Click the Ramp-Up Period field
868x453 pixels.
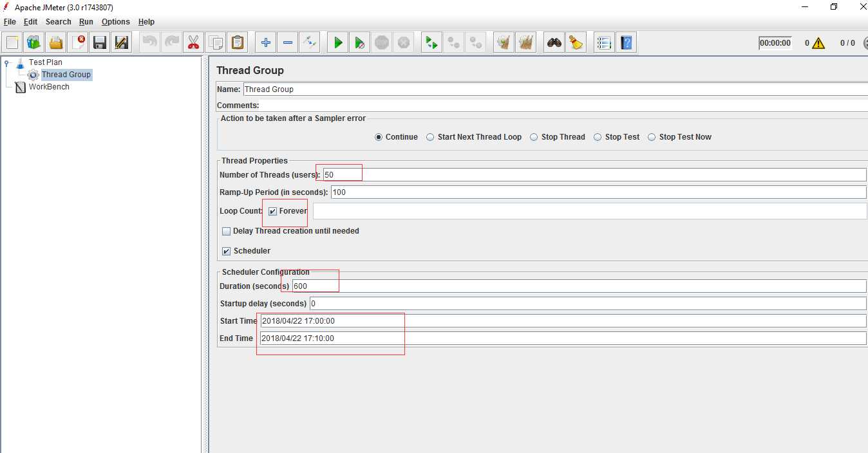(x=598, y=192)
